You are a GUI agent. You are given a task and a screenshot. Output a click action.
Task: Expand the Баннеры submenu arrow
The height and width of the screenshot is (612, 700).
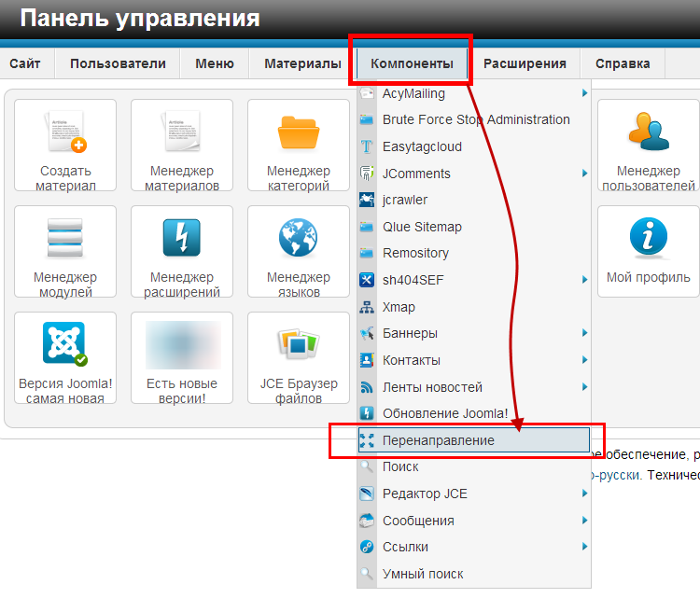[x=584, y=333]
